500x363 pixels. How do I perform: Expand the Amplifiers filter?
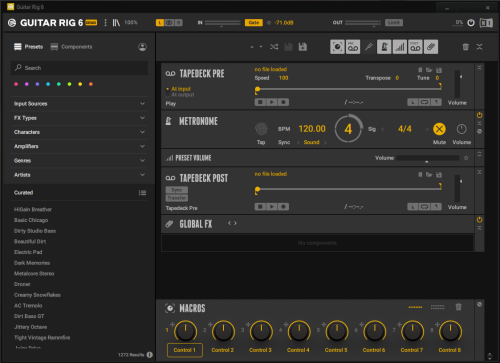coord(79,146)
